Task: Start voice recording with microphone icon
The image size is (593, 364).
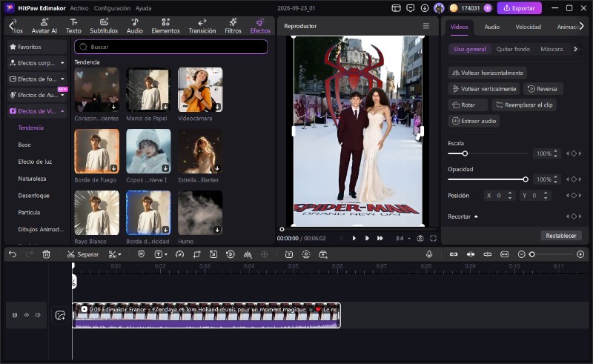Action: tap(429, 254)
